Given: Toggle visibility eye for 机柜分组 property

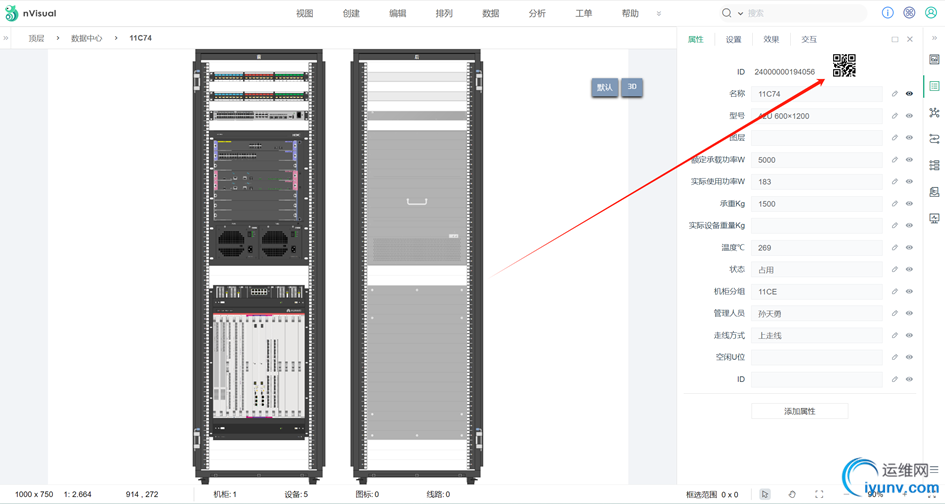Looking at the screenshot, I should pos(909,291).
